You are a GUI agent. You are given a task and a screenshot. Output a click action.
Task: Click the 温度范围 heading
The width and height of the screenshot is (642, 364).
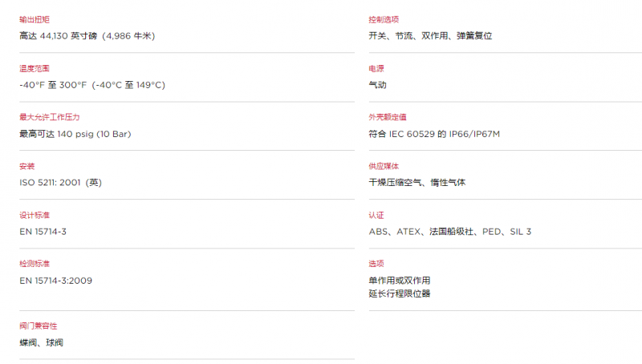(35, 69)
